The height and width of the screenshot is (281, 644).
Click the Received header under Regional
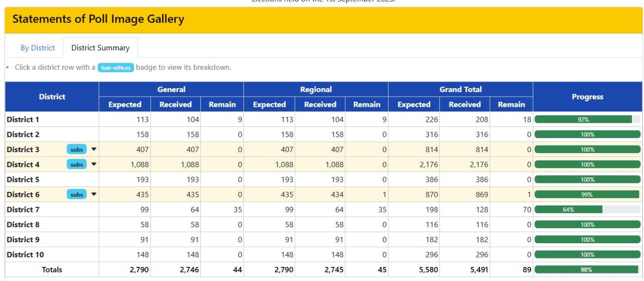tap(320, 104)
